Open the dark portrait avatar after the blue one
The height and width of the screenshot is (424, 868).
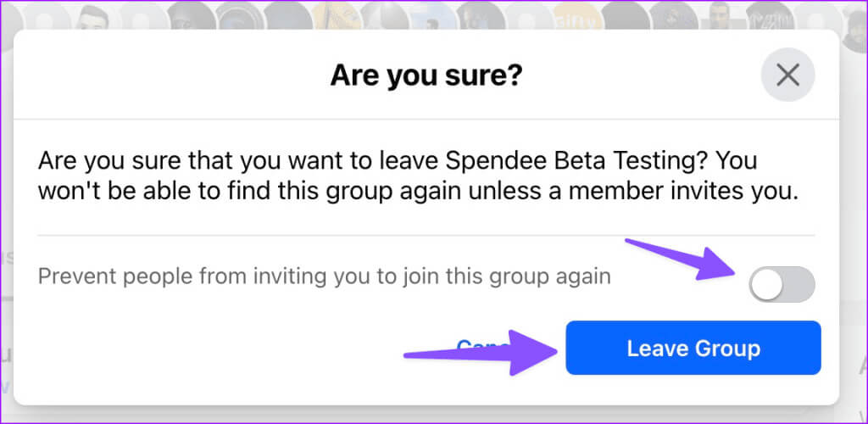coord(481,15)
